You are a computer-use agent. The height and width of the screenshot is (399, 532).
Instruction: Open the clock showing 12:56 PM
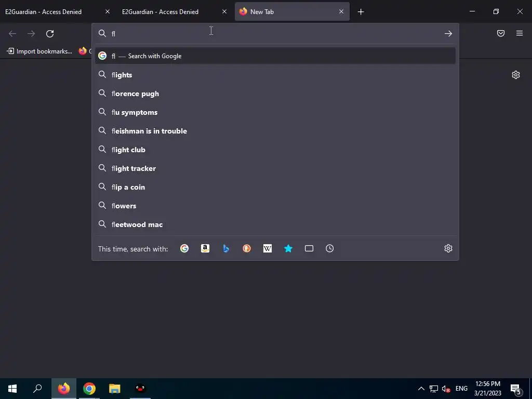pos(487,389)
